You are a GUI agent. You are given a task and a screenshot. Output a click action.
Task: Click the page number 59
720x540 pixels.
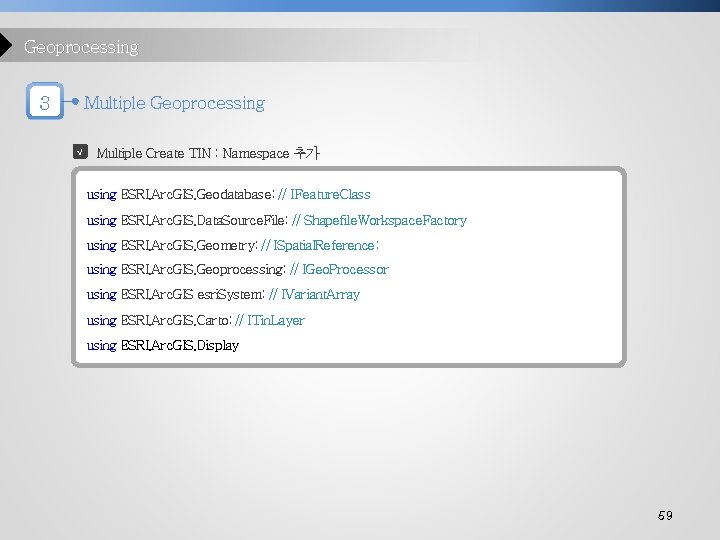click(x=665, y=515)
